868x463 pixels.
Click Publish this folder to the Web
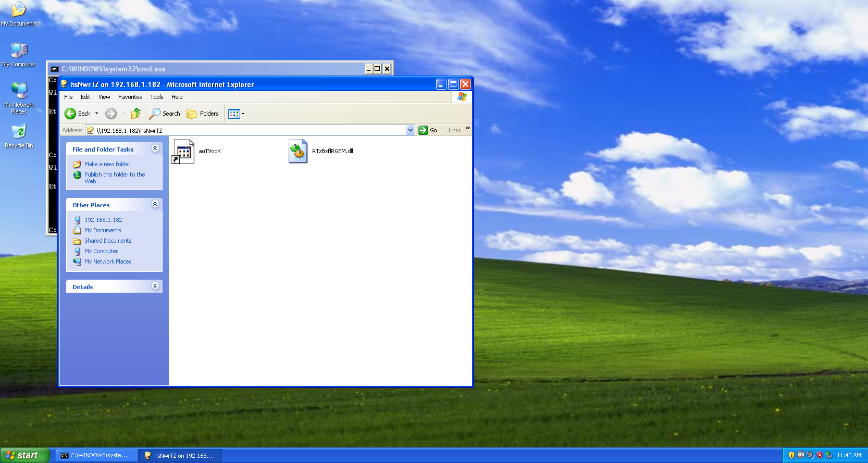115,178
